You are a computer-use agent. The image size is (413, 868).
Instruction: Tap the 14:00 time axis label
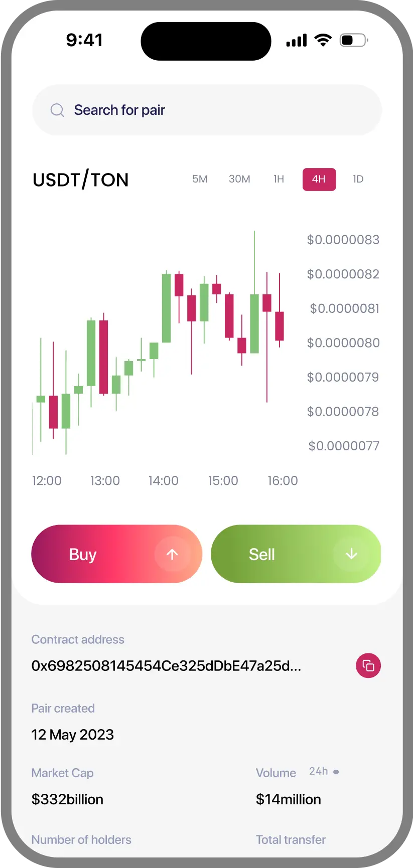164,480
